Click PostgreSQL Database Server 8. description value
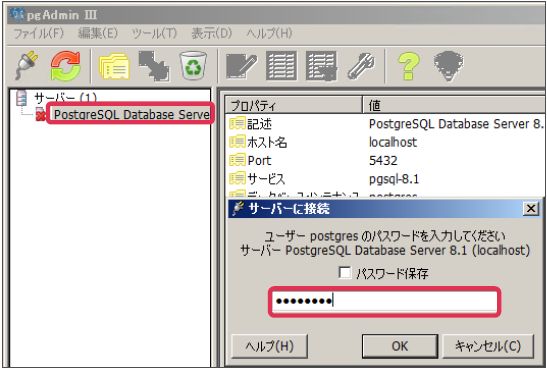Image resolution: width=547 pixels, height=369 pixels. 456,124
